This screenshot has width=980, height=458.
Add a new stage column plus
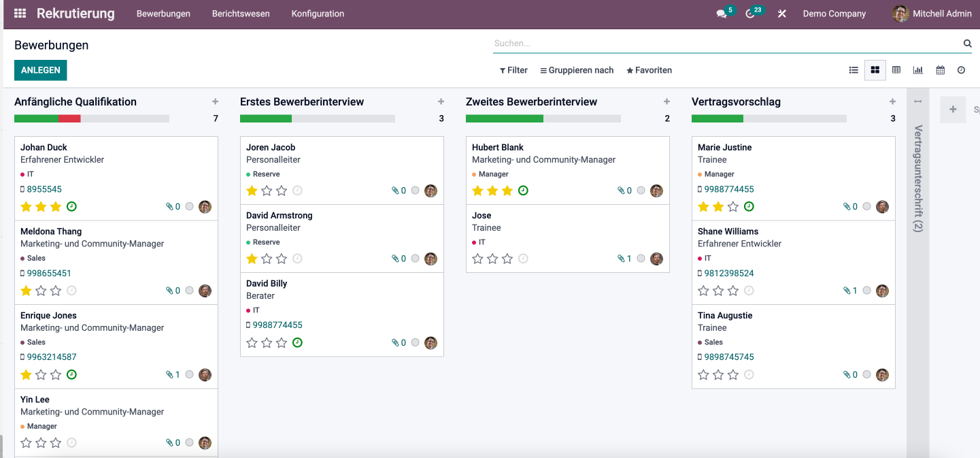click(953, 110)
